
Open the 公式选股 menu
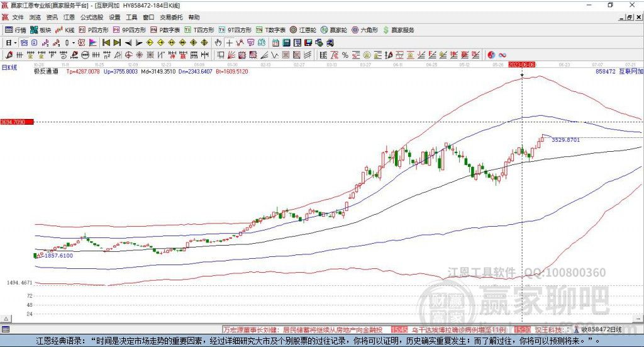(91, 18)
